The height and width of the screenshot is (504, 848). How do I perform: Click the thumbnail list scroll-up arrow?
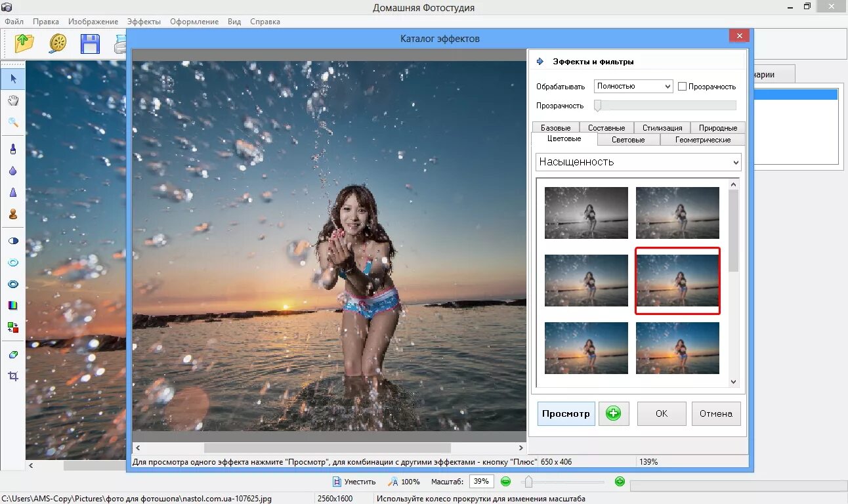pyautogui.click(x=734, y=184)
